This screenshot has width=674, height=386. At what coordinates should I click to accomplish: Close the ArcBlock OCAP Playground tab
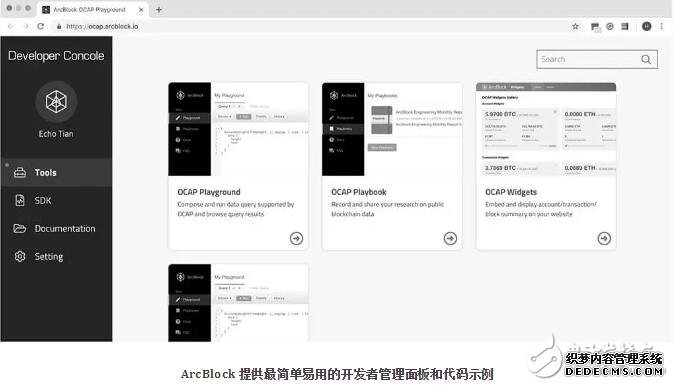[x=141, y=9]
